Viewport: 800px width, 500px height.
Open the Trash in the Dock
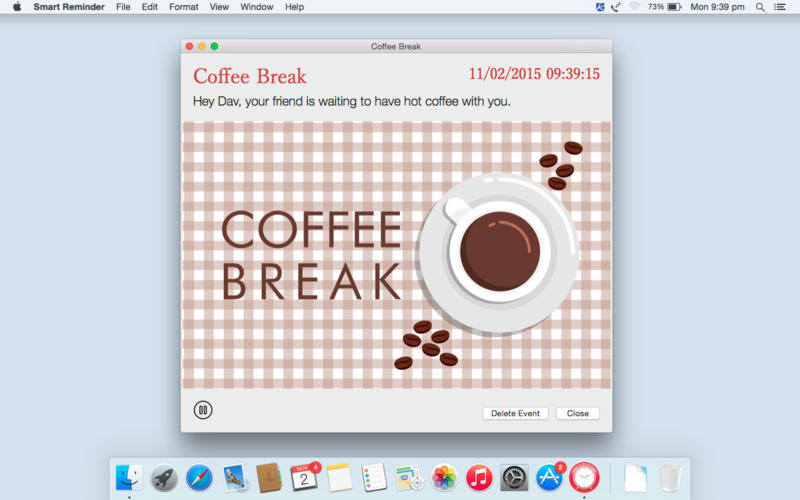point(670,478)
